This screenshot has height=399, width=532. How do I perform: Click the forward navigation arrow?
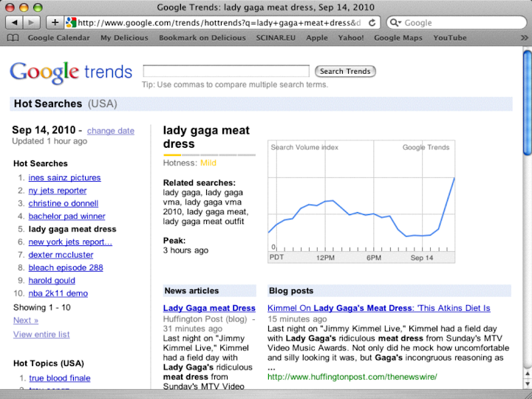tap(34, 22)
